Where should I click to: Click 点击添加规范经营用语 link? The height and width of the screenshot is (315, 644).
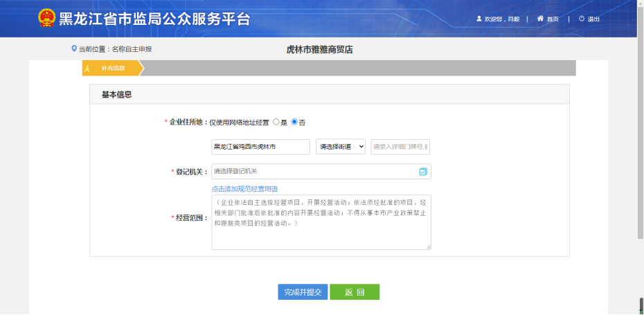pyautogui.click(x=244, y=189)
